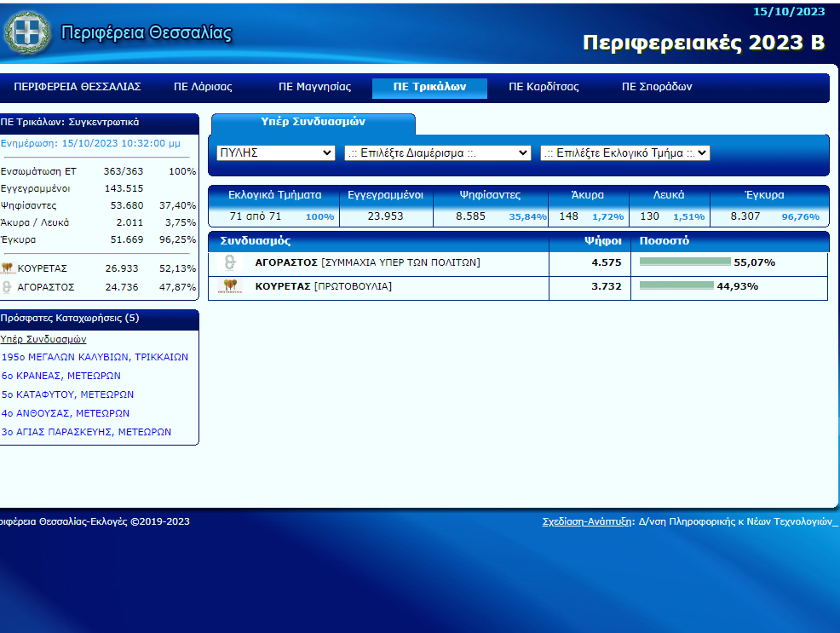
Task: Open the ΠΥΛΗΣ municipality dropdown
Action: pyautogui.click(x=276, y=153)
